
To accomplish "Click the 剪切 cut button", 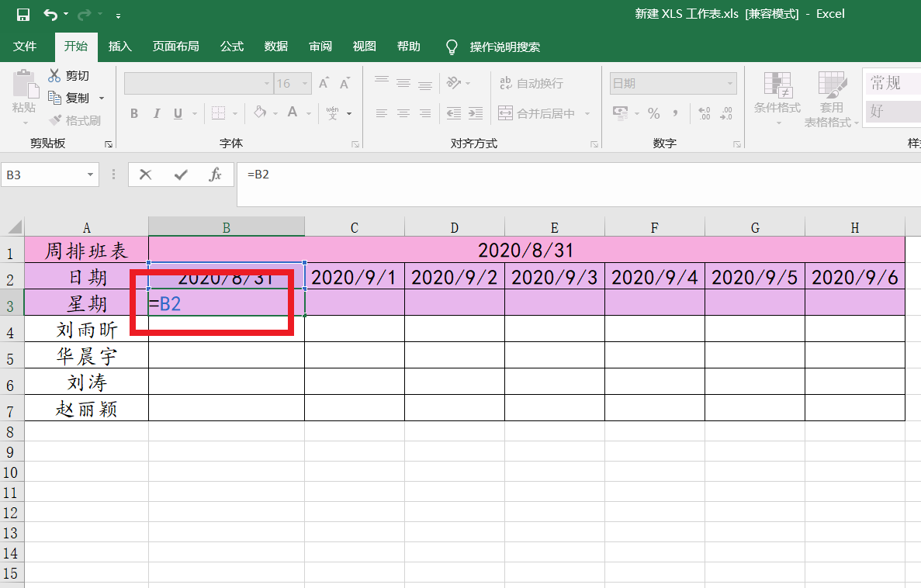I will click(x=69, y=76).
